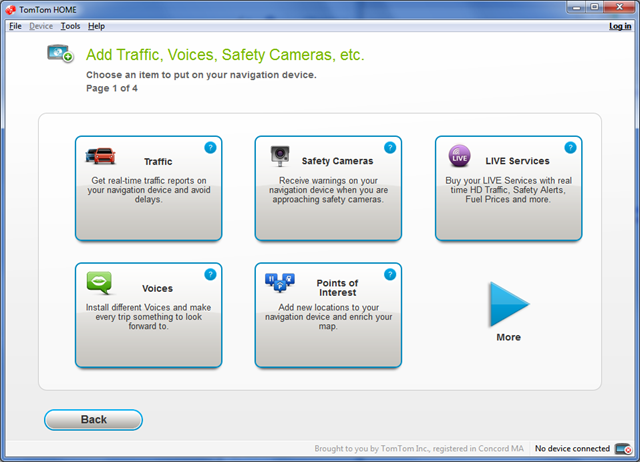Screen dimensions: 640x462
Task: Select the Traffic title text
Action: tap(158, 162)
